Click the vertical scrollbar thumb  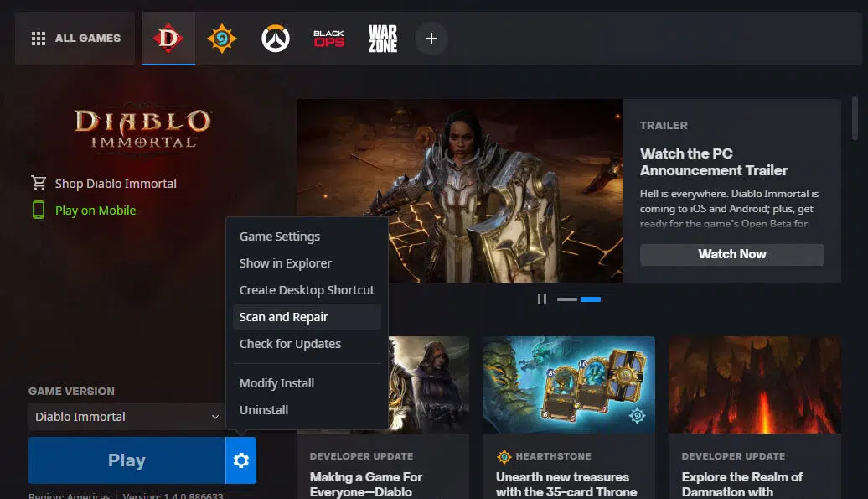[855, 118]
